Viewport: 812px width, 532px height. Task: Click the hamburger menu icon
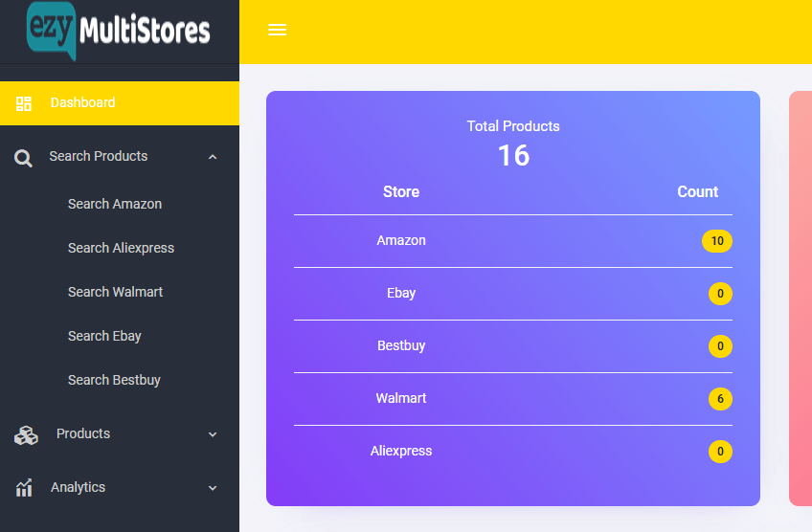[278, 31]
